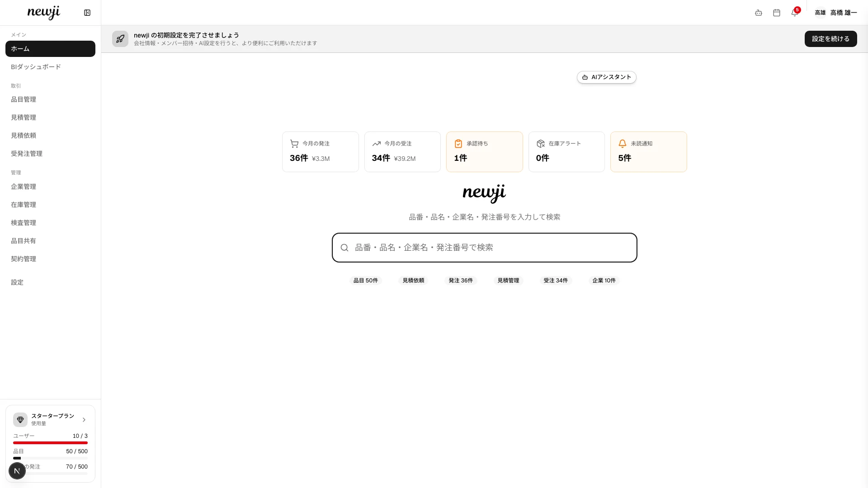The width and height of the screenshot is (868, 488).
Task: Open 見積管理 in the sidebar
Action: coord(50,117)
